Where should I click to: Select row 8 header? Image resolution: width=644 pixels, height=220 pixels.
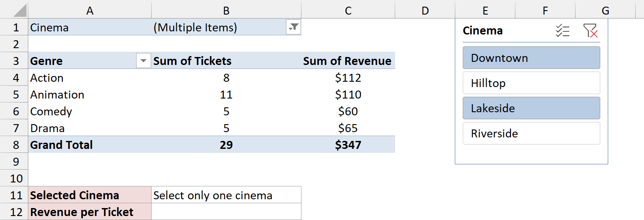point(14,145)
